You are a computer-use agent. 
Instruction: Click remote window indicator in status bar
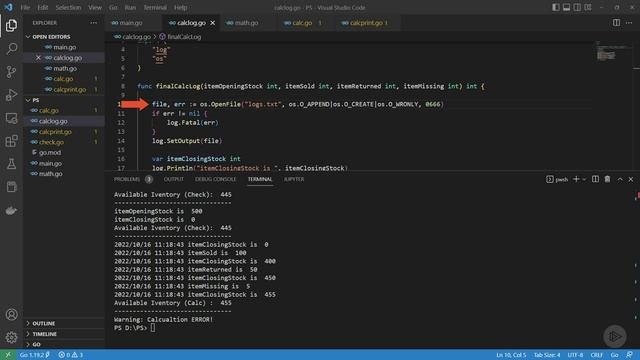[x=8, y=355]
